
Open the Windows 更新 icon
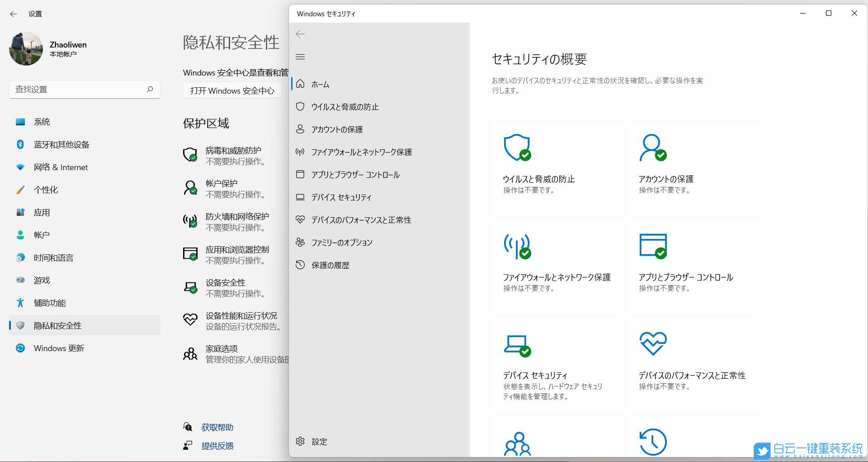(20, 348)
